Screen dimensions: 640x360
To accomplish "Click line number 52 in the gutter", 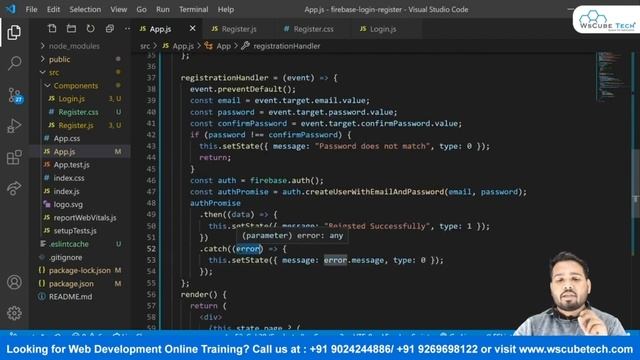I will pyautogui.click(x=151, y=249).
